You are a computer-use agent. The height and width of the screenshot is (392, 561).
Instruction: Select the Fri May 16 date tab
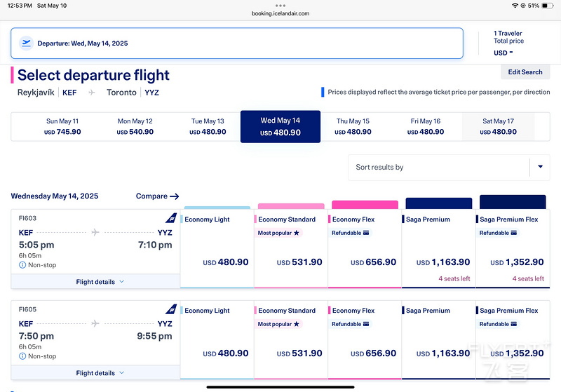click(426, 126)
